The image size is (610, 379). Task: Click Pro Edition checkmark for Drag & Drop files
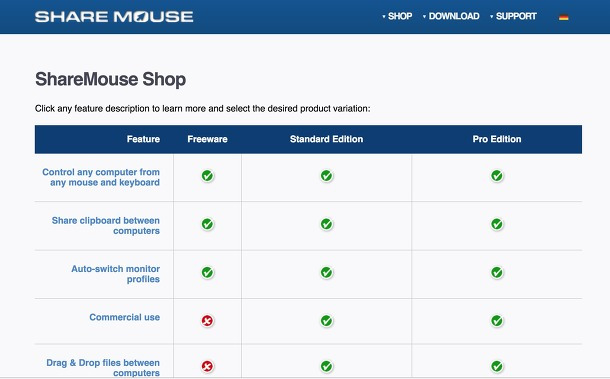click(497, 366)
